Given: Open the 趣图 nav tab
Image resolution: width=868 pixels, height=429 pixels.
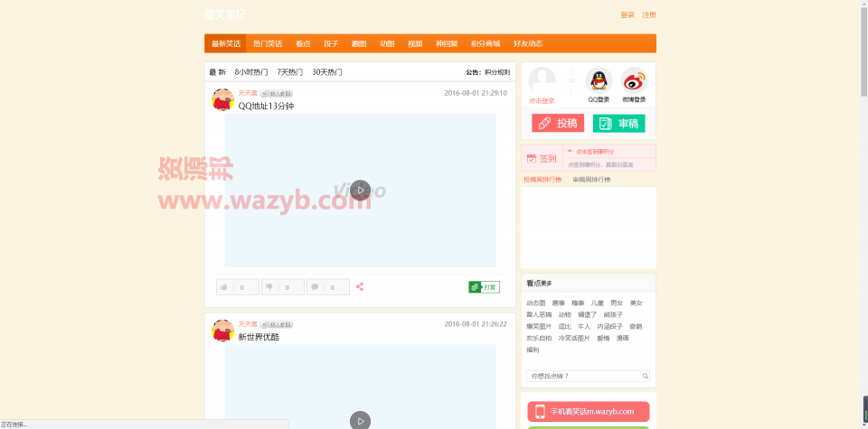Looking at the screenshot, I should point(359,43).
